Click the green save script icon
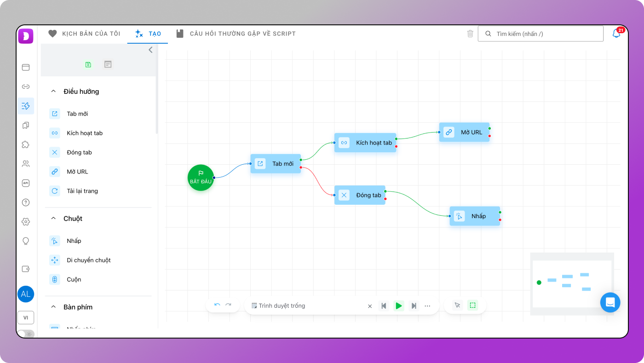The width and height of the screenshot is (644, 363). coord(88,64)
